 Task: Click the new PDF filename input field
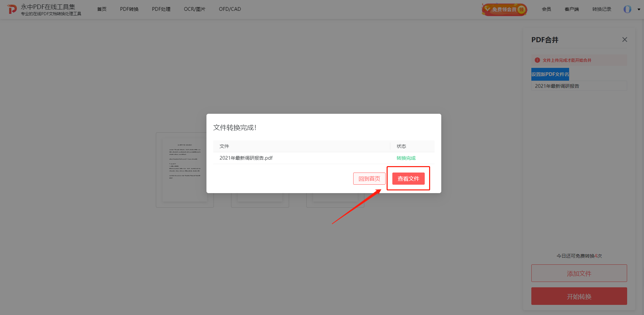click(579, 86)
